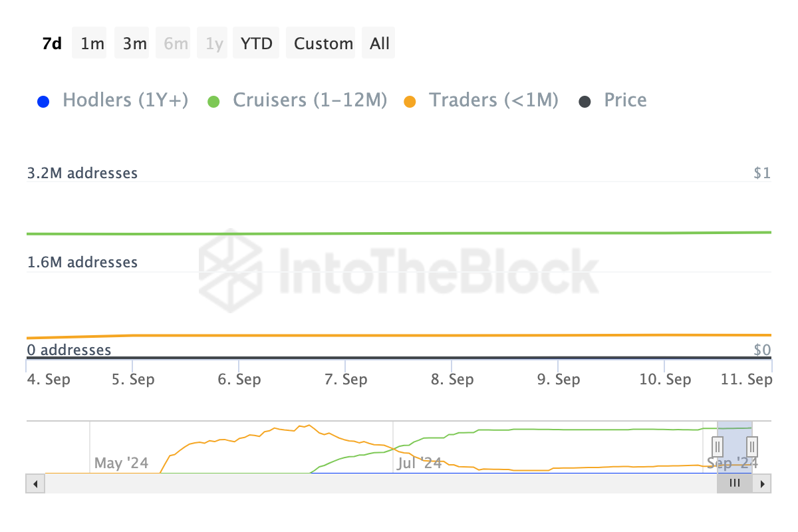Switch to the 1m time range

92,43
